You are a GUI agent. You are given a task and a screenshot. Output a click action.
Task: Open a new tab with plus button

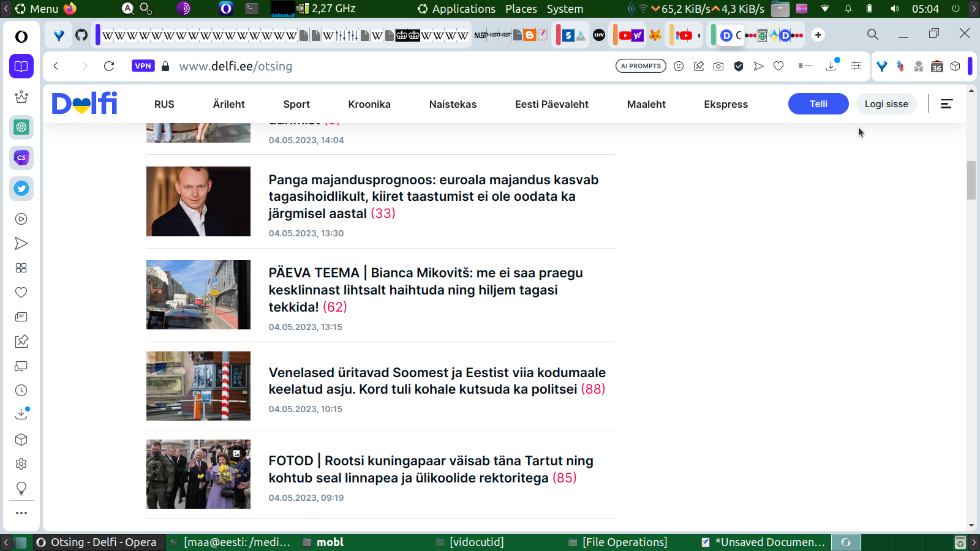pos(818,35)
